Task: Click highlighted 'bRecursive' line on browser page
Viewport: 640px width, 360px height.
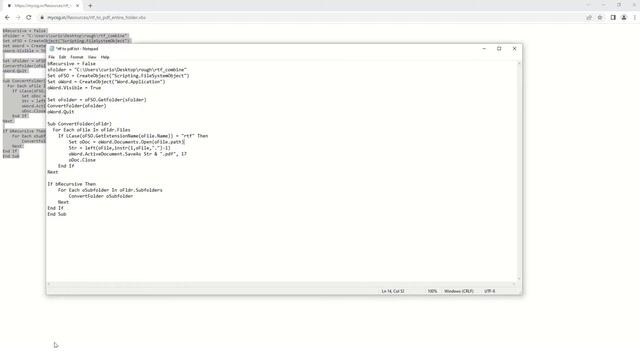Action: pos(25,31)
